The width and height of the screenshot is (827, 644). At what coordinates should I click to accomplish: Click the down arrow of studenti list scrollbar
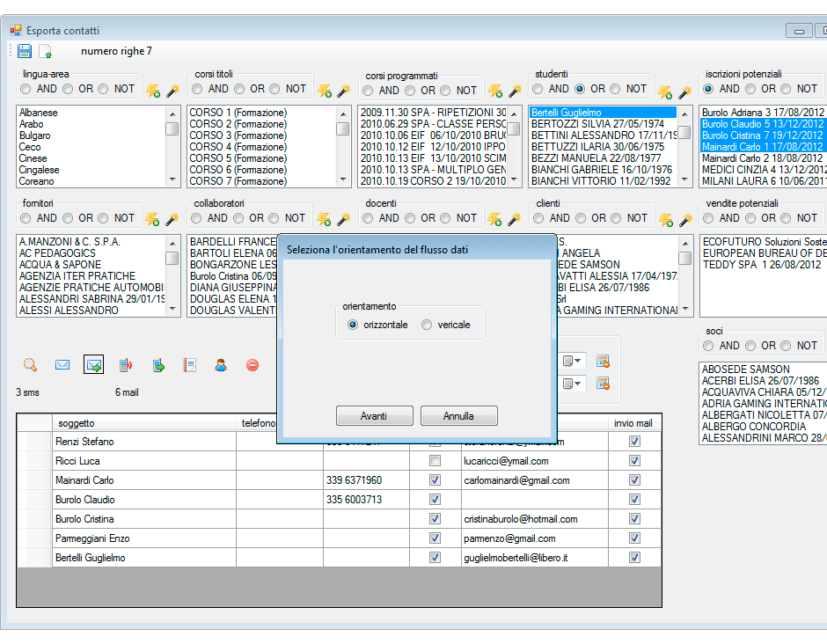pos(684,180)
